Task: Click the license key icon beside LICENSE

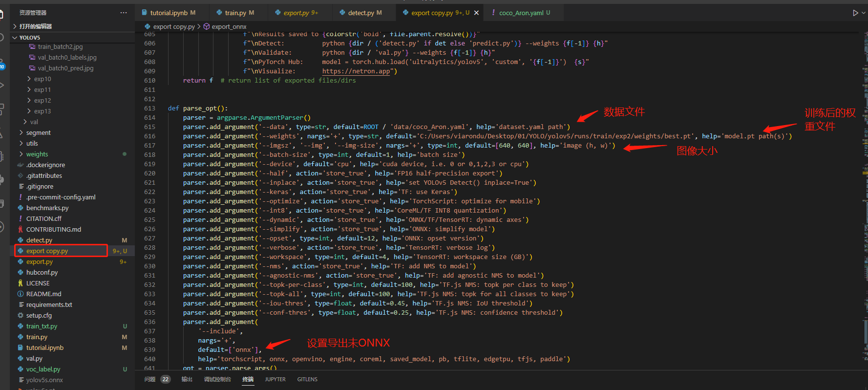Action: tap(21, 283)
